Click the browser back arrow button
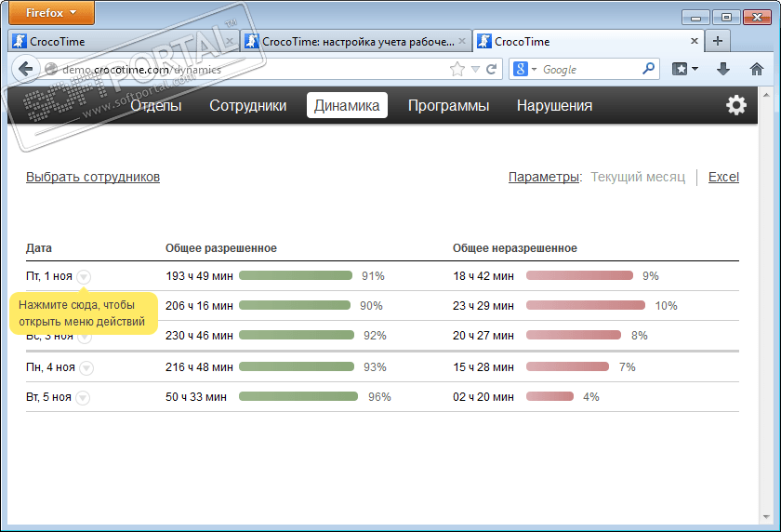The image size is (781, 532). point(26,69)
